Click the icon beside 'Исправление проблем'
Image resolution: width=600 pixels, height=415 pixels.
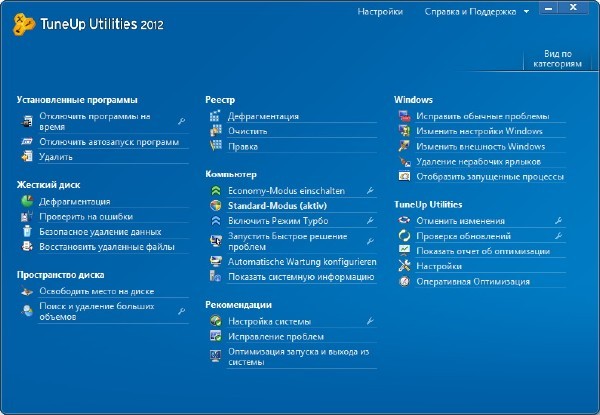point(215,336)
